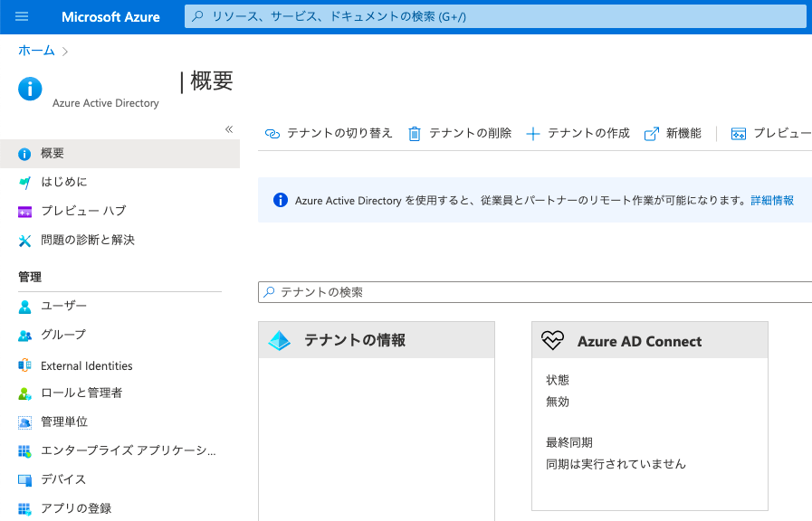
Task: Click the Azure AD Connect card header
Action: pos(650,340)
